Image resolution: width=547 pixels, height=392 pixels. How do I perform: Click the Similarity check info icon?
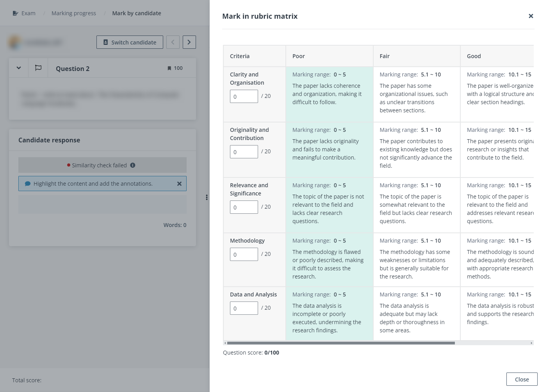[133, 165]
